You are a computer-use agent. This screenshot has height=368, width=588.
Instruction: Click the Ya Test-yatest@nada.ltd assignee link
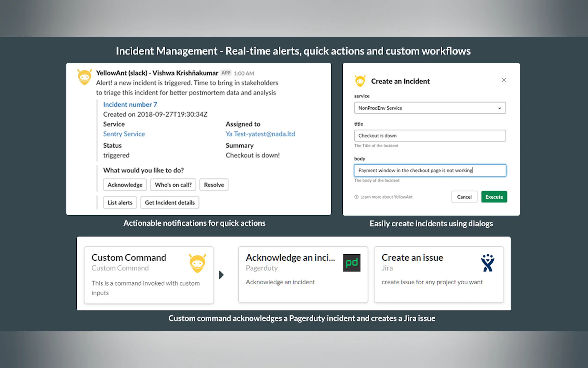pyautogui.click(x=260, y=134)
